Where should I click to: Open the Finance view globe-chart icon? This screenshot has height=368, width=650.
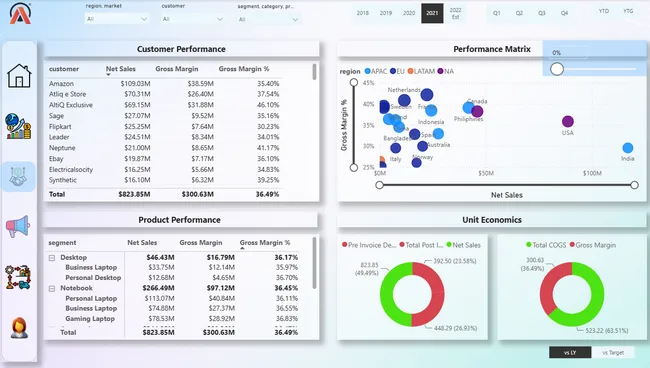18,126
